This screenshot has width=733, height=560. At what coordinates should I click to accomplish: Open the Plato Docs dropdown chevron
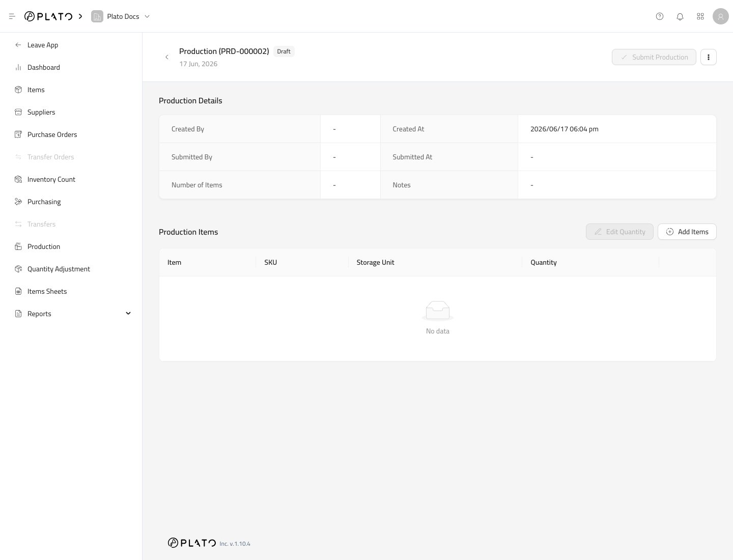click(x=147, y=16)
